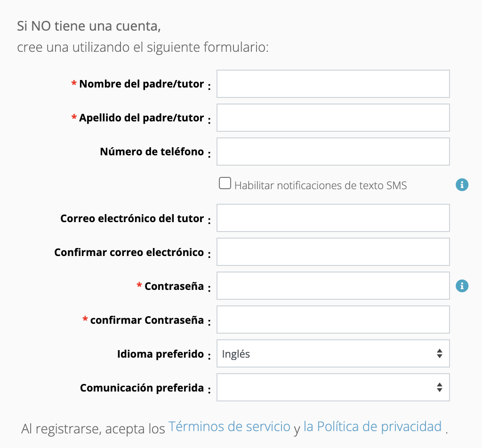Focus the Apellido del padre/tutor field
This screenshot has width=482, height=448.
[333, 118]
